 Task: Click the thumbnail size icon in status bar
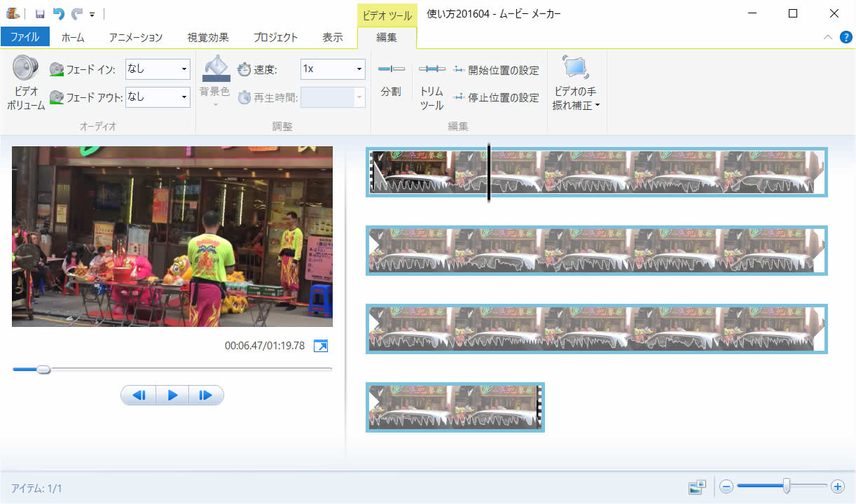(696, 486)
